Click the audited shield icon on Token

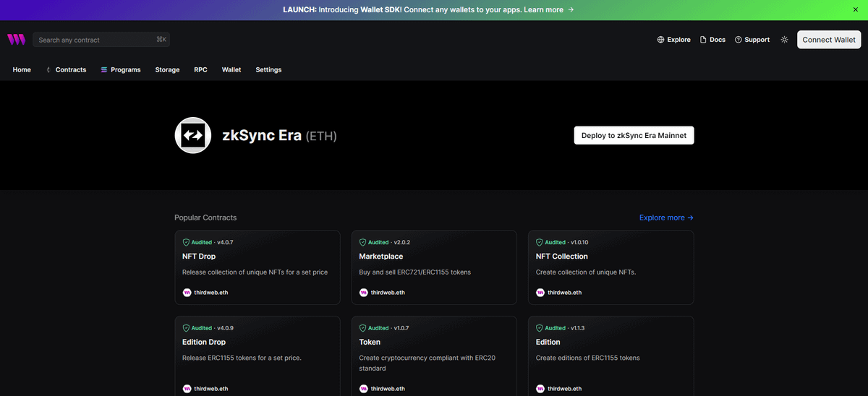coord(362,328)
